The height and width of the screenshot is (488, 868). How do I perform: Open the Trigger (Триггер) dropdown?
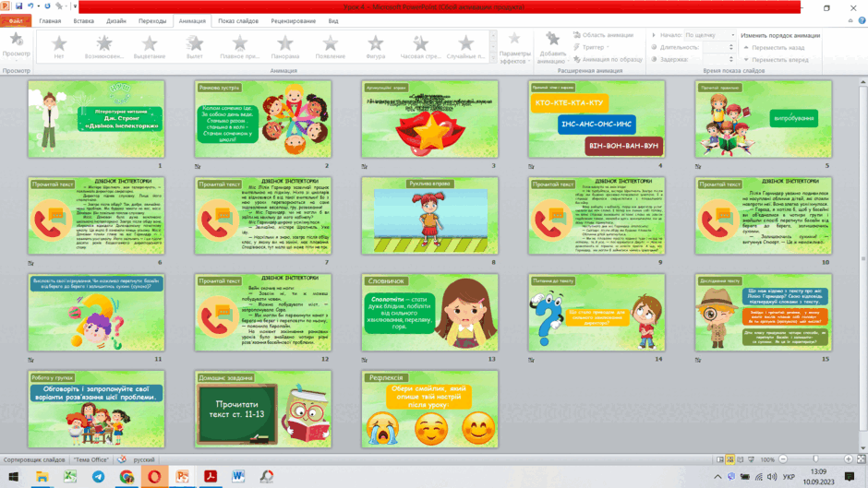coord(592,47)
